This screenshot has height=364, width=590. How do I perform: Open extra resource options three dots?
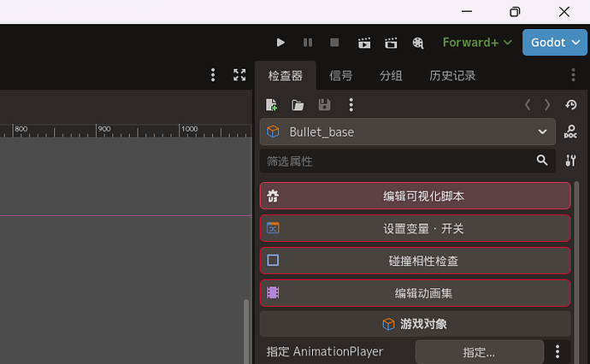click(x=351, y=105)
